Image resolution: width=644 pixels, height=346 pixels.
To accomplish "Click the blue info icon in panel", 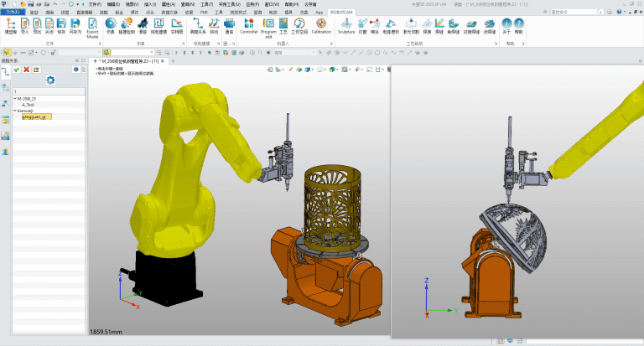I will 75,70.
